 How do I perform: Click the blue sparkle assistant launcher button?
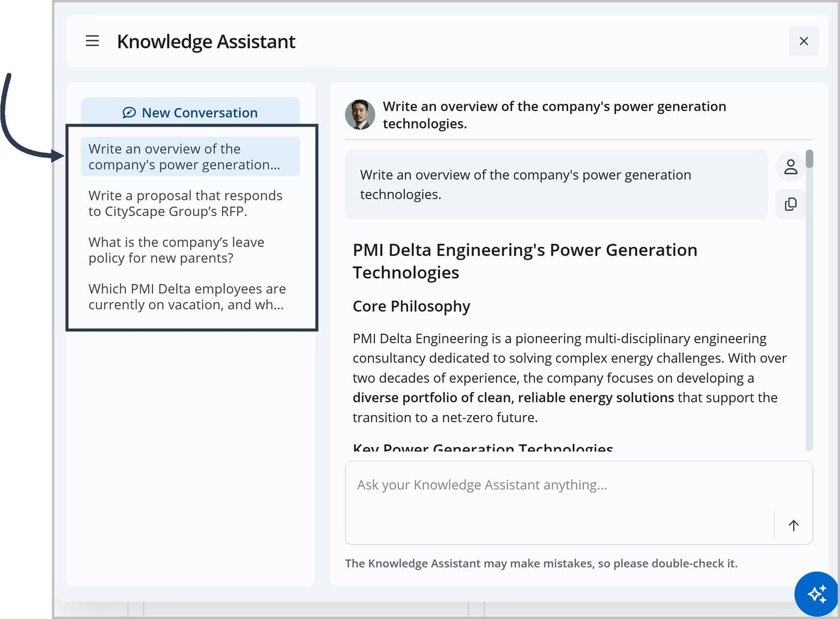pyautogui.click(x=817, y=594)
